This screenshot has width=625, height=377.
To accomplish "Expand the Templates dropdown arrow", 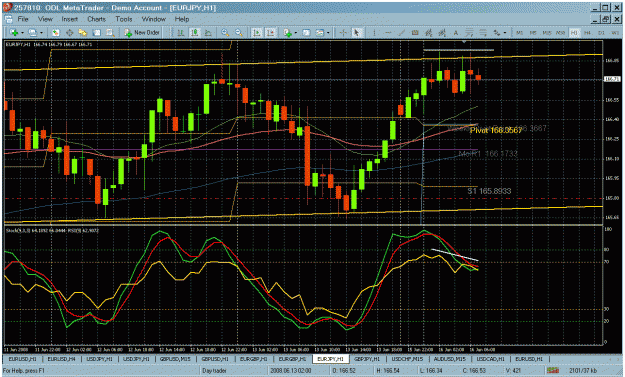I will point(328,33).
